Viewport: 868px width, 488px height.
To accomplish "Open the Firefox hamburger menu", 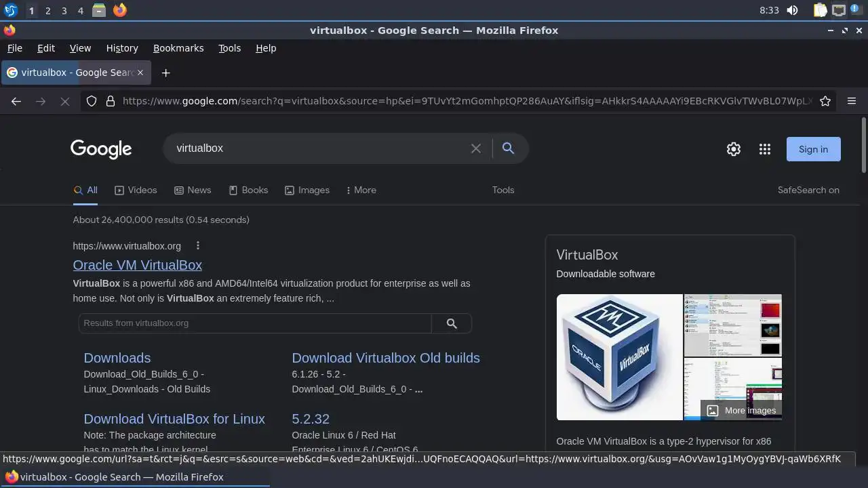I will pos(852,101).
